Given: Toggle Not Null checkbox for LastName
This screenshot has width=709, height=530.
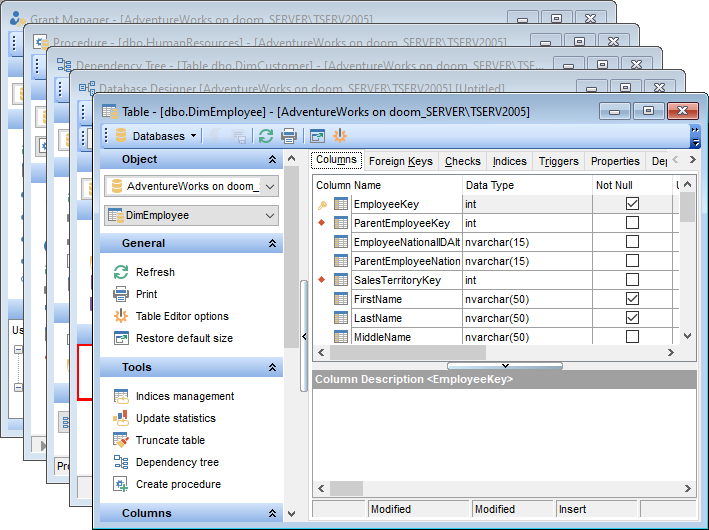Looking at the screenshot, I should [x=632, y=318].
